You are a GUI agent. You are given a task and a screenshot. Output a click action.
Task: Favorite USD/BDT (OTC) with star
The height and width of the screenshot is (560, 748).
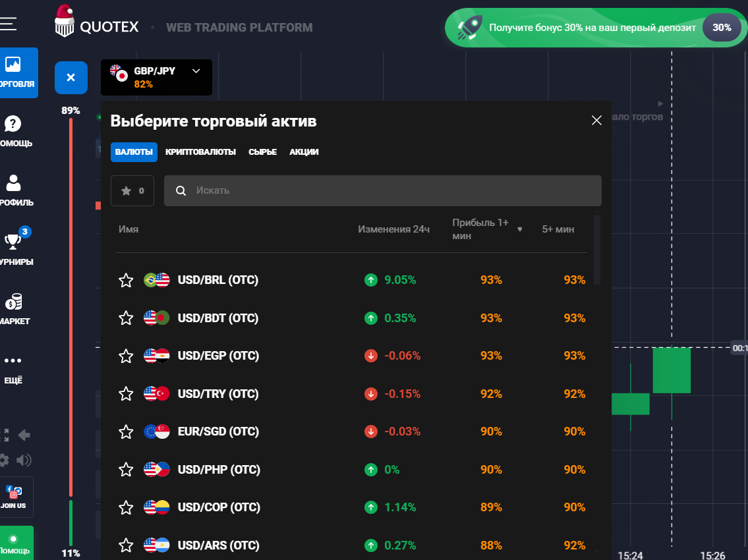coord(126,318)
